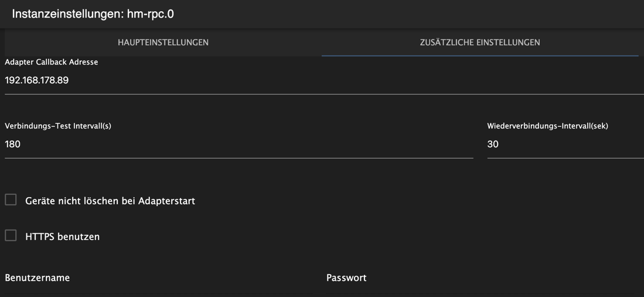Switch to the HAUPTEINSTELLUNGEN tab
The width and height of the screenshot is (644, 297).
163,42
